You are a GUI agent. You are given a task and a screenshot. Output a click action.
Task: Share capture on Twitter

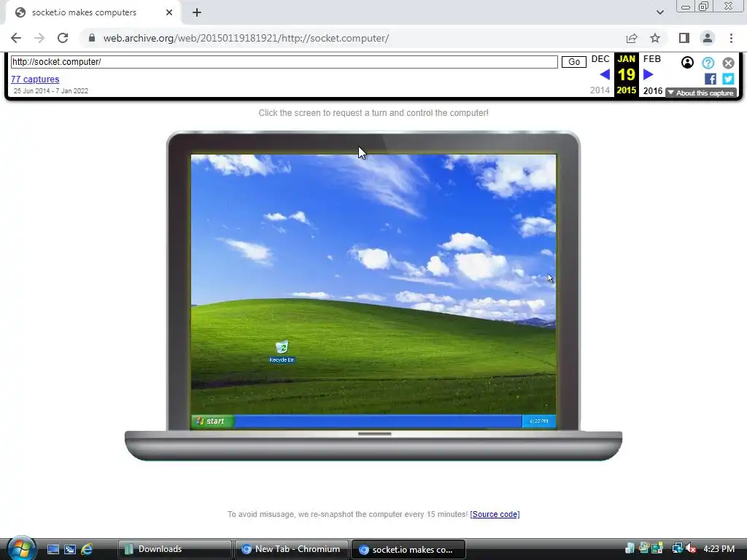[x=728, y=79]
